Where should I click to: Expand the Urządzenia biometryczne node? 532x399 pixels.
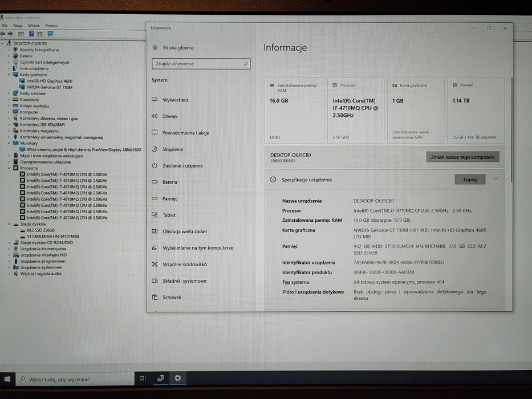(x=9, y=249)
